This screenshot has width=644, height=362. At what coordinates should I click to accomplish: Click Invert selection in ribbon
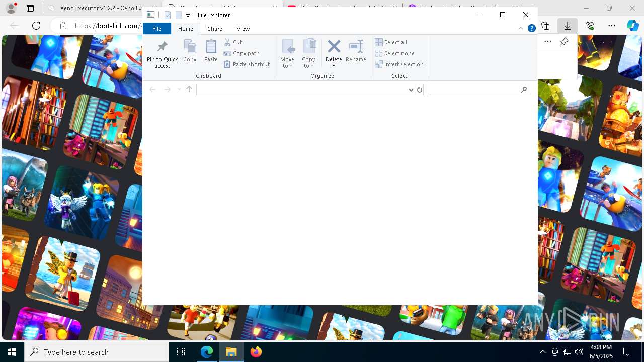coord(399,64)
